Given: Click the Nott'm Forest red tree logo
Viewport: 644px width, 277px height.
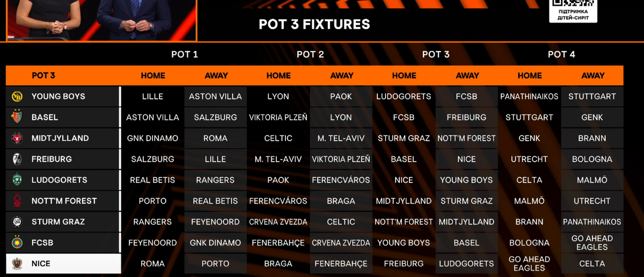Looking at the screenshot, I should [17, 201].
